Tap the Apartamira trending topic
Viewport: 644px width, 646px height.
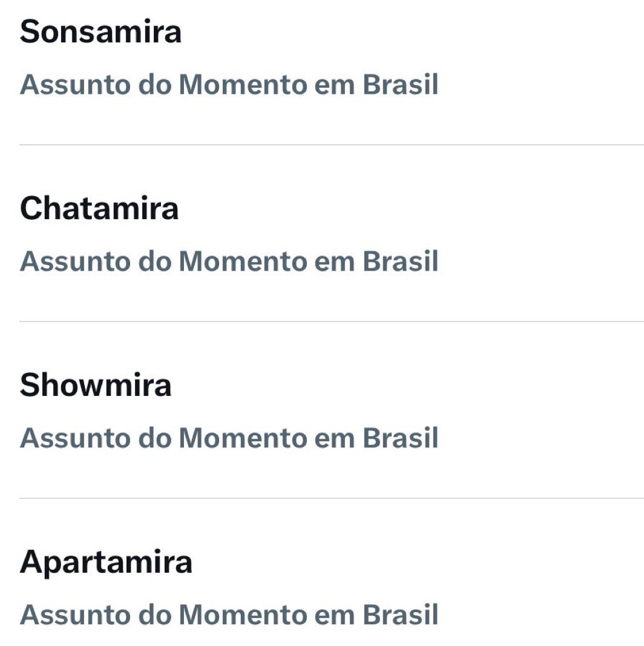coord(106,562)
